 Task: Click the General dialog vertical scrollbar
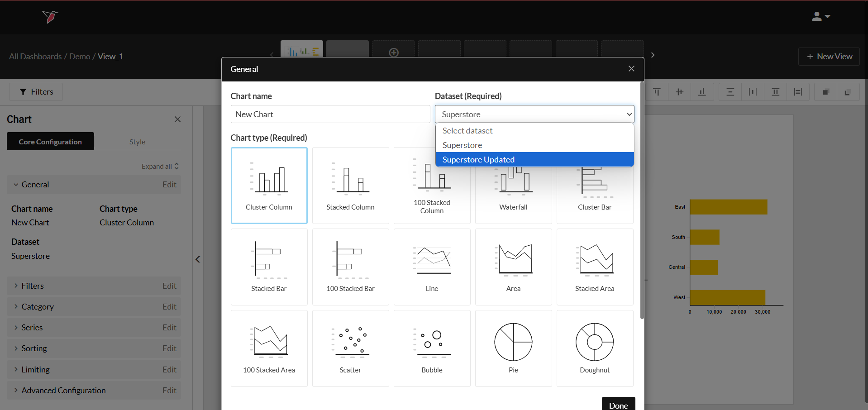coord(642,200)
